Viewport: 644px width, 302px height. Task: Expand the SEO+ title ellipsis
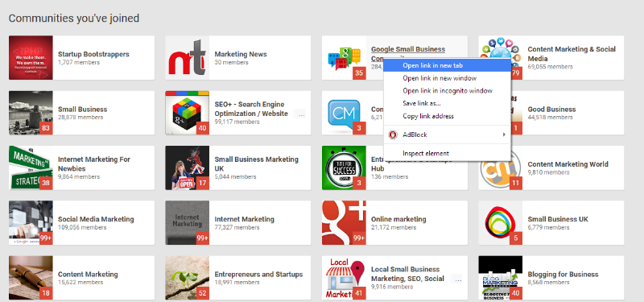tap(301, 114)
